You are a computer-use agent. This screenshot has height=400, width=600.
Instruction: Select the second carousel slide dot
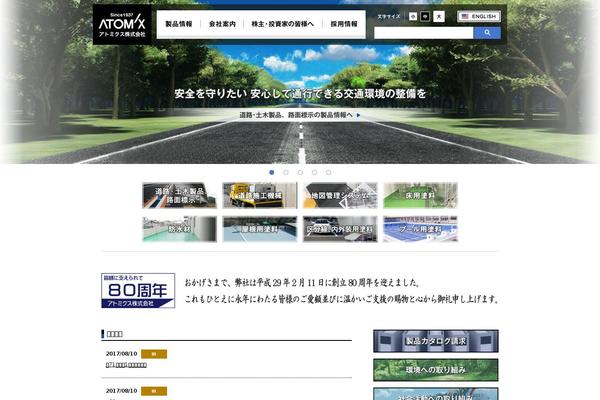[286, 172]
